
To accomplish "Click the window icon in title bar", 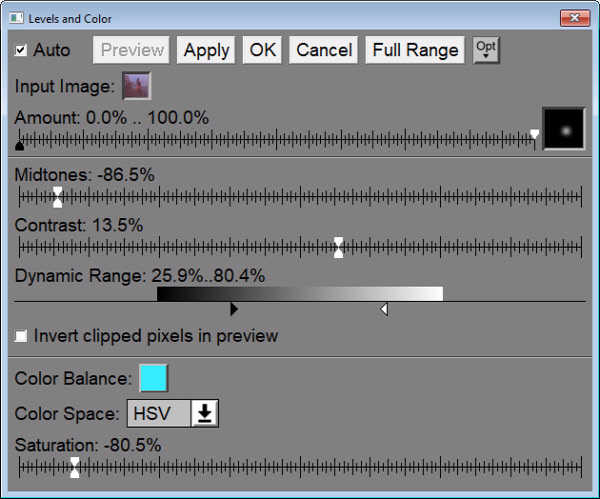I will [17, 18].
